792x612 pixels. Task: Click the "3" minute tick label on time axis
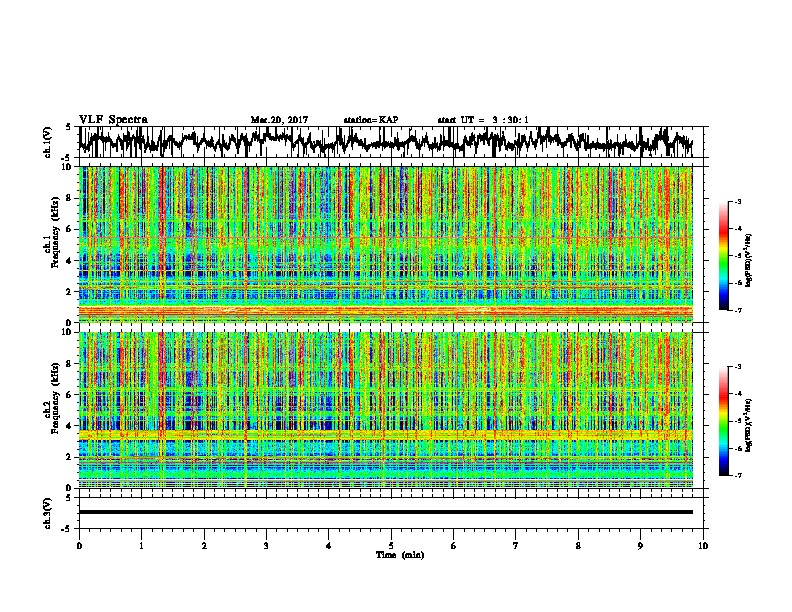[266, 546]
